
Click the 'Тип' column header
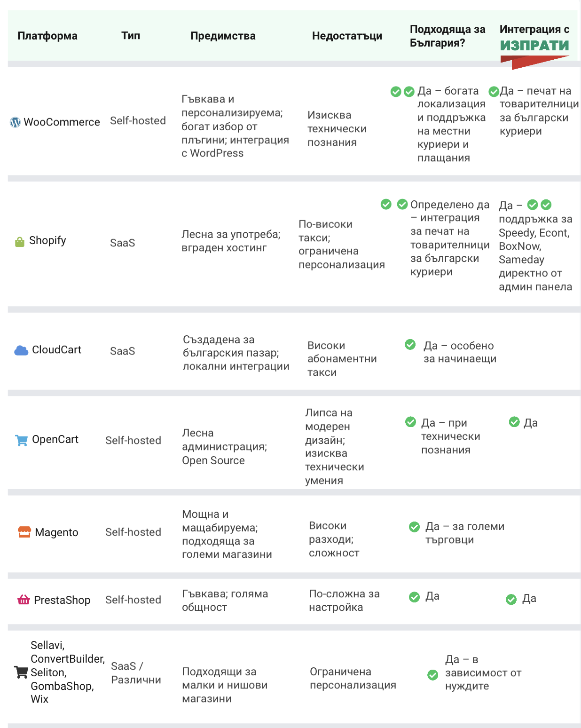(131, 36)
